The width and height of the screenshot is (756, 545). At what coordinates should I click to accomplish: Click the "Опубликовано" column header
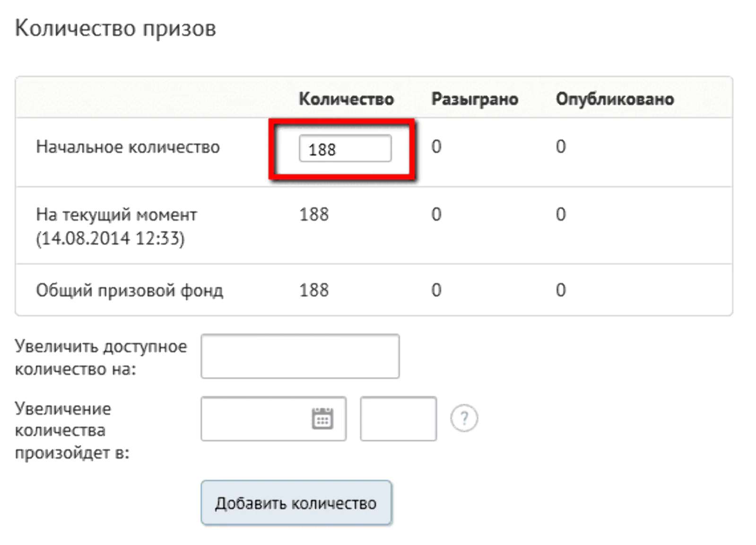615,99
